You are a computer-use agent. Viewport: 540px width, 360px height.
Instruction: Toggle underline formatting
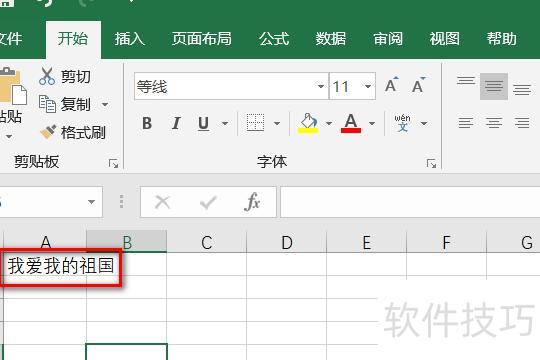pyautogui.click(x=204, y=123)
